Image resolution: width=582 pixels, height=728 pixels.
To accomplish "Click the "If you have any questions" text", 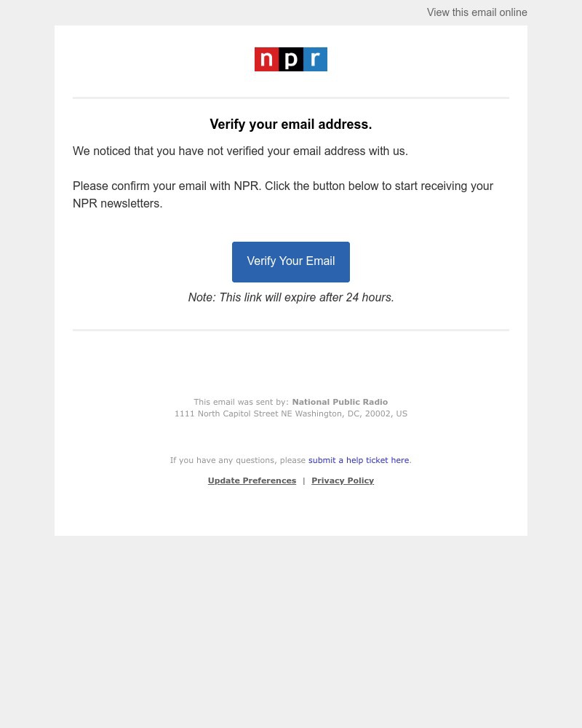I will click(x=237, y=460).
